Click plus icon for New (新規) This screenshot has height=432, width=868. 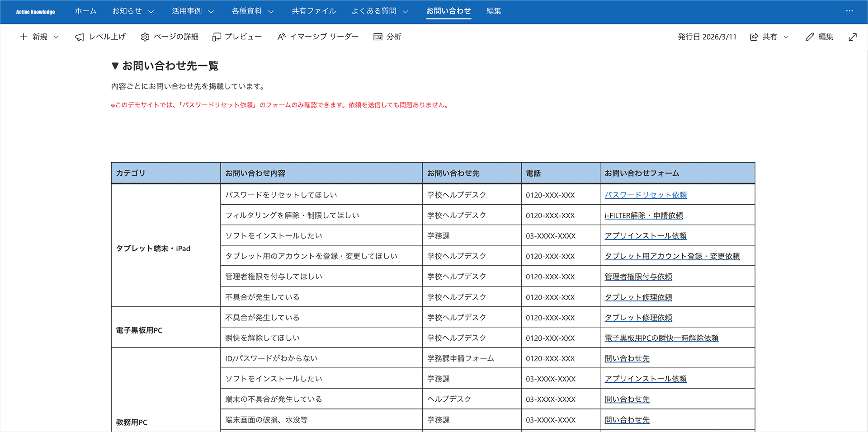coord(24,37)
